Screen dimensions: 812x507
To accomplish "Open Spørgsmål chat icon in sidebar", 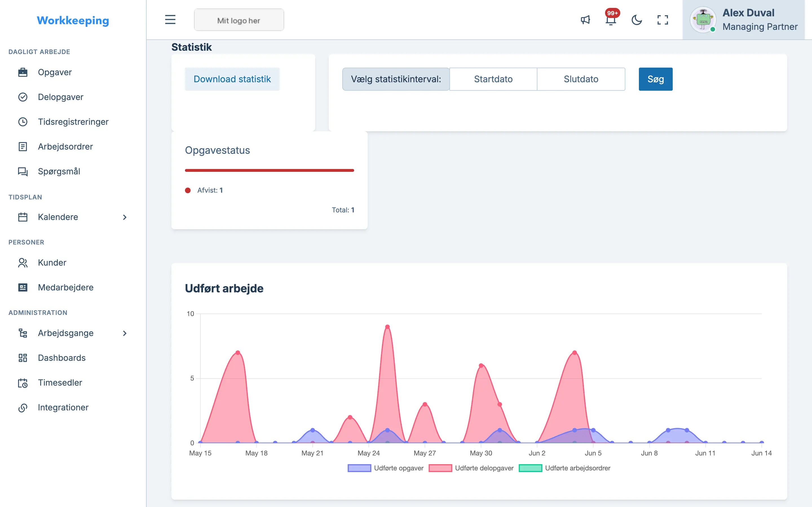I will 23,171.
